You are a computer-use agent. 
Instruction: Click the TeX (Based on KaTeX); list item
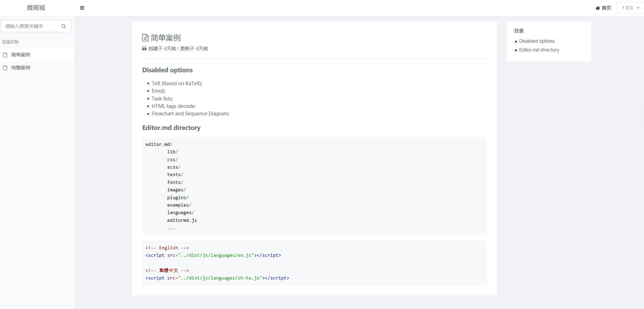(x=177, y=83)
